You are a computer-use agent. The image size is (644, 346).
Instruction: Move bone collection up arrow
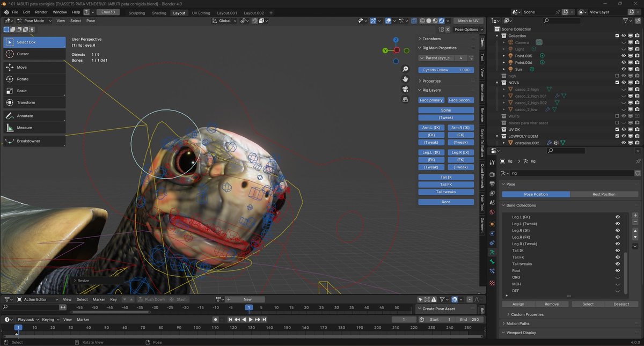pyautogui.click(x=635, y=230)
